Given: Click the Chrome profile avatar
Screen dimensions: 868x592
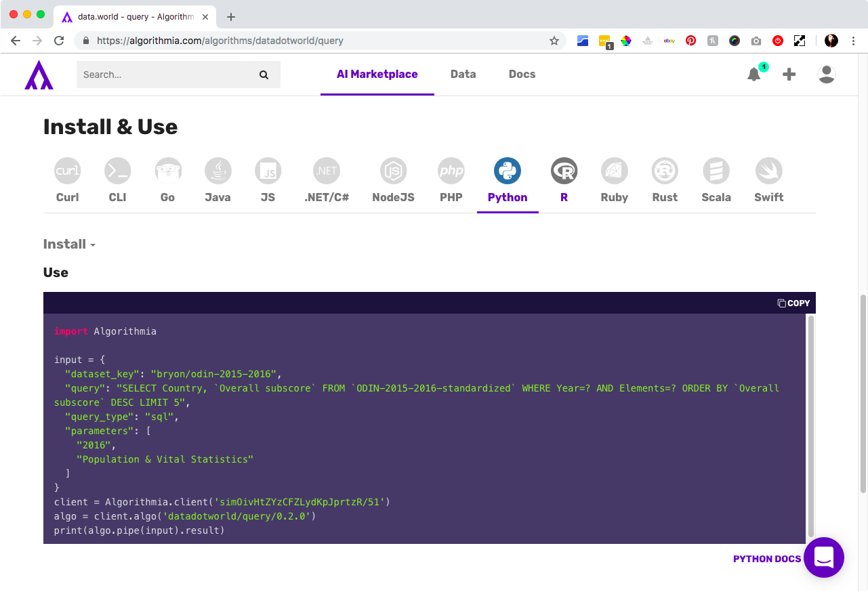Looking at the screenshot, I should point(831,41).
